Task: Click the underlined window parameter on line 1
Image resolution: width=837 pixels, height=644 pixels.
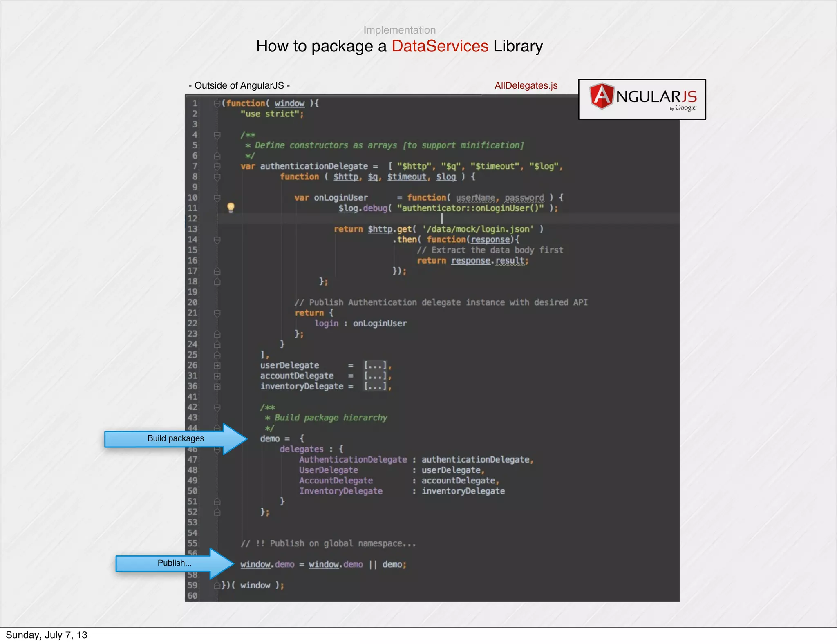Action: [289, 103]
